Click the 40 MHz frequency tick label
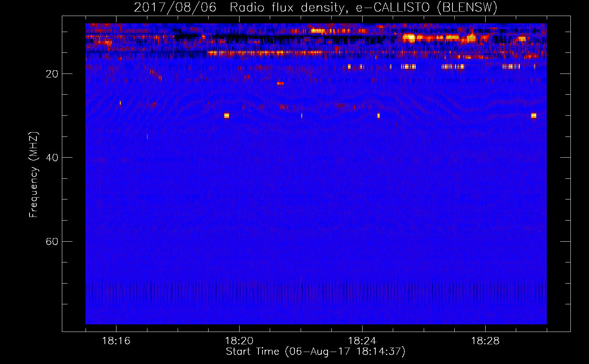589x364 pixels. click(x=52, y=158)
